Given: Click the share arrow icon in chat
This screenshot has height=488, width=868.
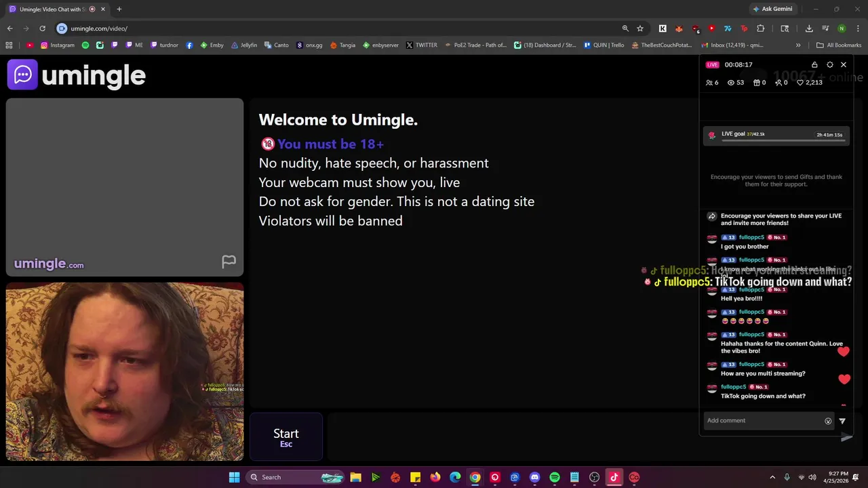Looking at the screenshot, I should pos(711,217).
